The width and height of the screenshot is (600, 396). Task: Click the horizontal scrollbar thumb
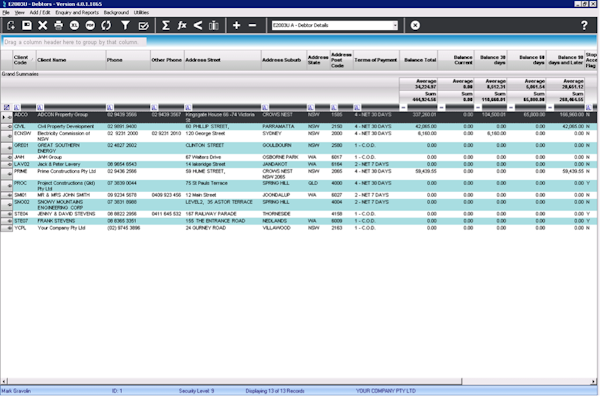(235, 381)
